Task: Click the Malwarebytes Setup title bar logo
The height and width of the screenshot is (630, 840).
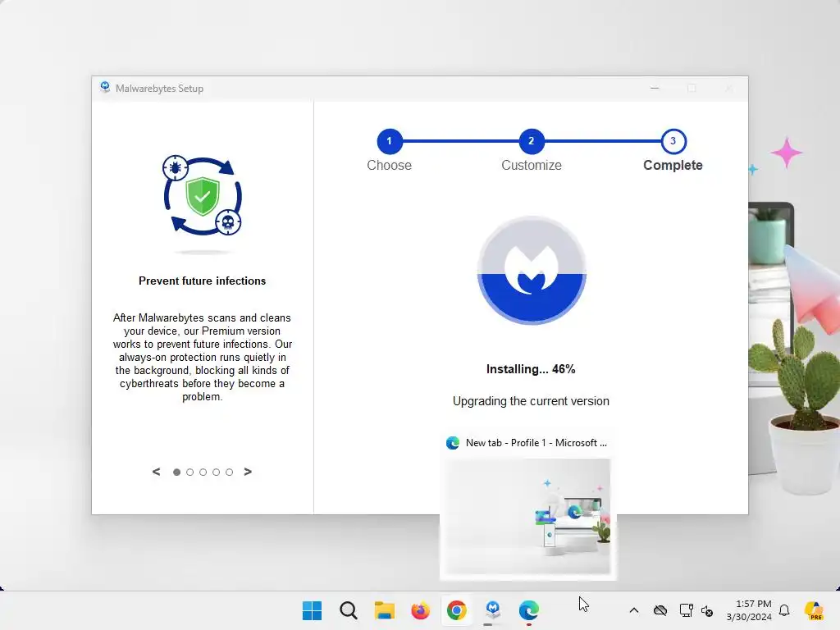Action: point(105,87)
